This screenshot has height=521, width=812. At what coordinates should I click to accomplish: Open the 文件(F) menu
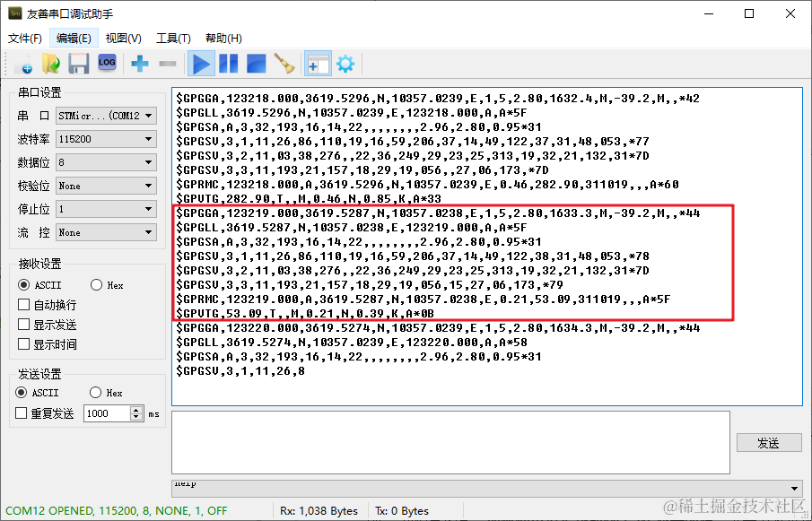click(x=25, y=39)
